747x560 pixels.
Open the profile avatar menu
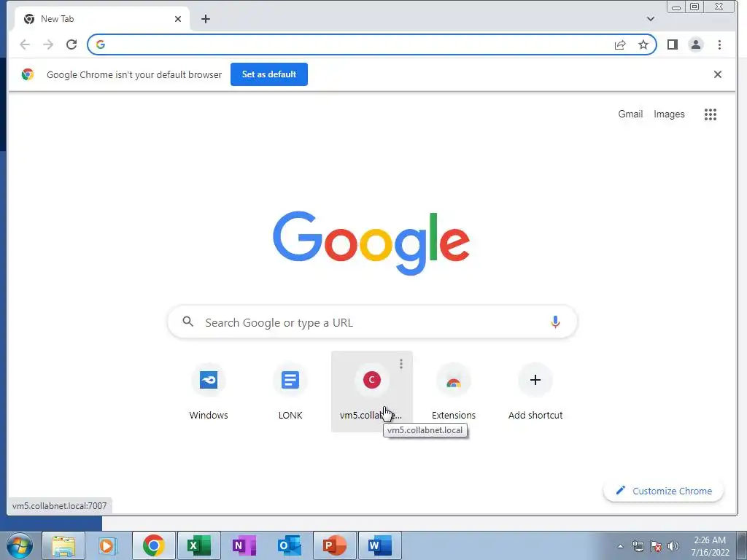695,44
